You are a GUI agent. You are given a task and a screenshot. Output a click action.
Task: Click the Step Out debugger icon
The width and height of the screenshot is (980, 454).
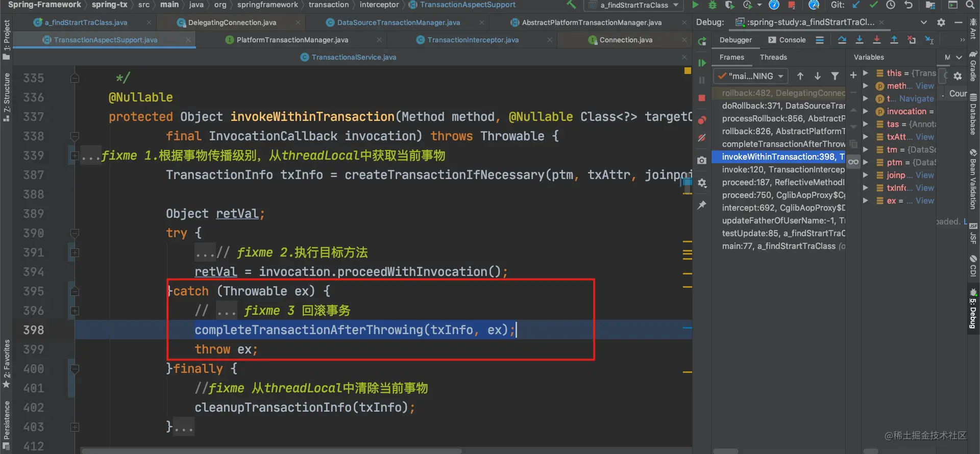(894, 40)
